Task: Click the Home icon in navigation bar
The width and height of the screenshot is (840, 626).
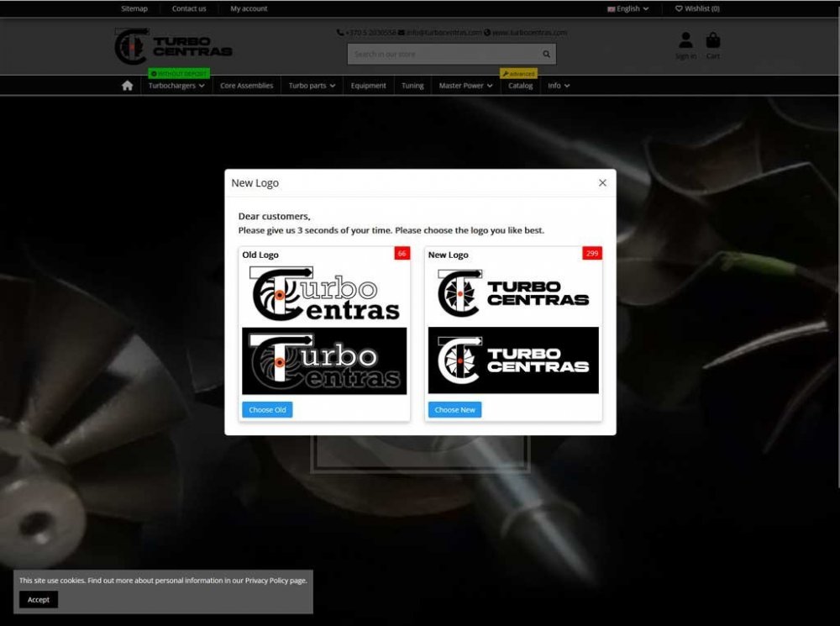Action: (x=127, y=86)
